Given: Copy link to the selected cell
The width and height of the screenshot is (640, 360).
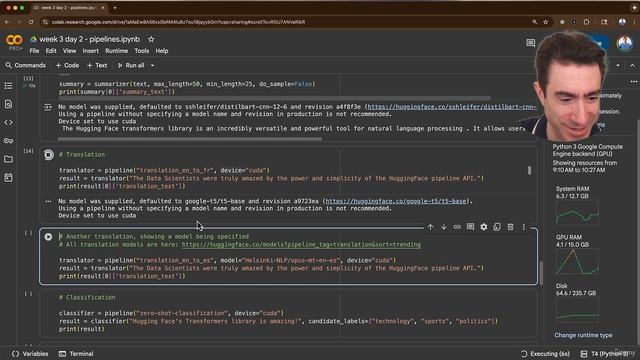Looking at the screenshot, I should tap(457, 227).
